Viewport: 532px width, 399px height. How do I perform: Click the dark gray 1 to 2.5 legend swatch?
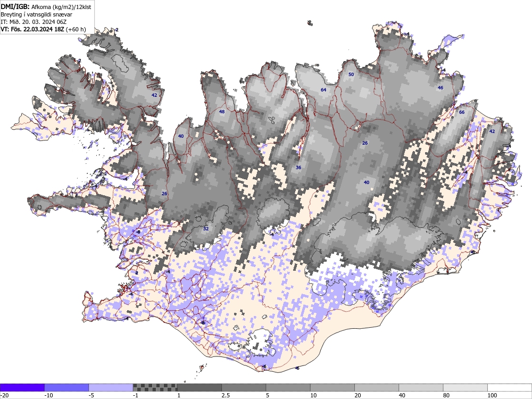pos(199,387)
